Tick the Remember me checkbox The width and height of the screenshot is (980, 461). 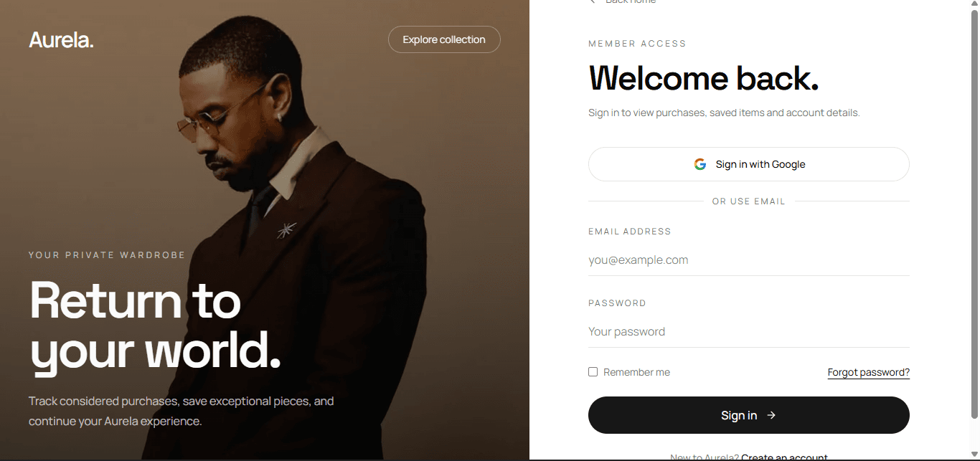pyautogui.click(x=593, y=371)
